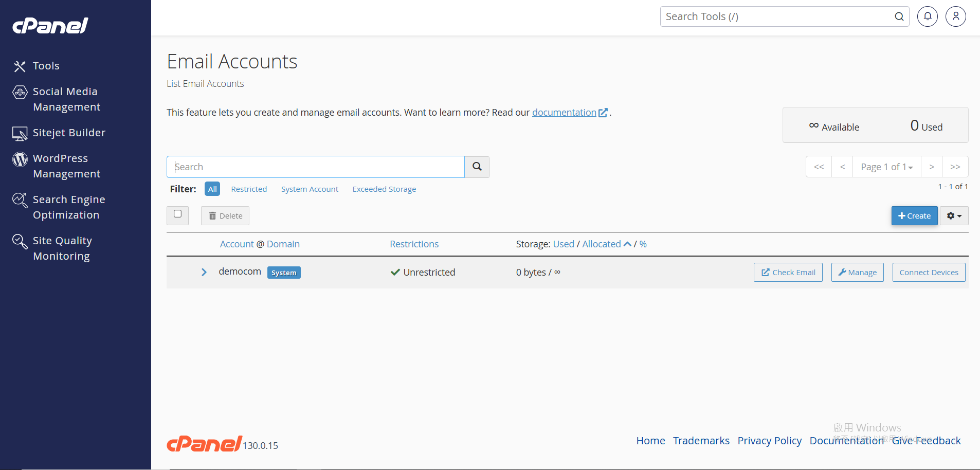Screen dimensions: 980x470
Task: Open Search Engine Optimization icon
Action: click(20, 200)
